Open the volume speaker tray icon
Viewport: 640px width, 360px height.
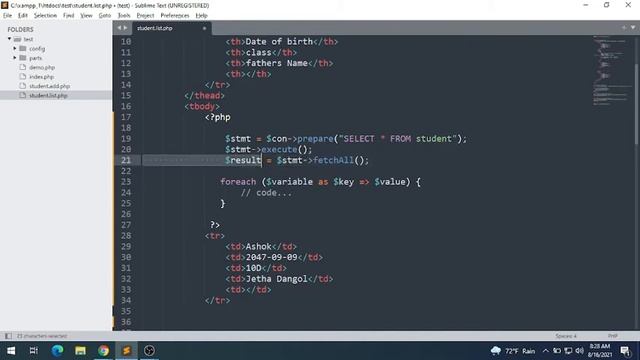tap(580, 351)
